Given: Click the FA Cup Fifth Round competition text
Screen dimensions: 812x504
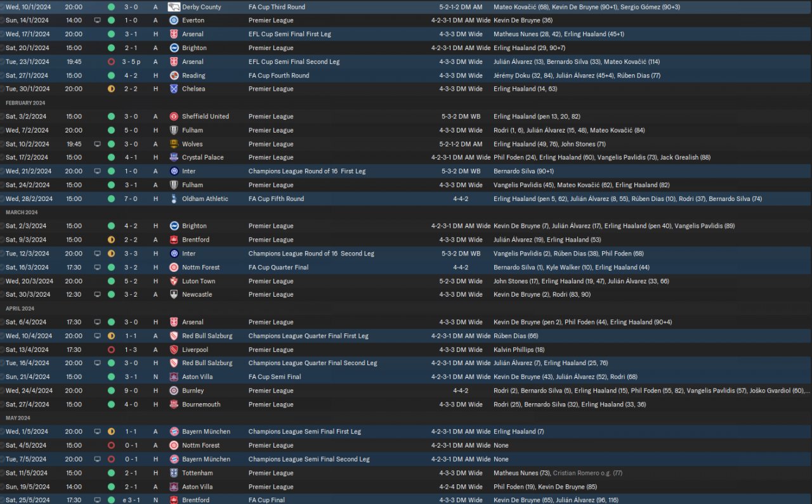Looking at the screenshot, I should coord(276,198).
